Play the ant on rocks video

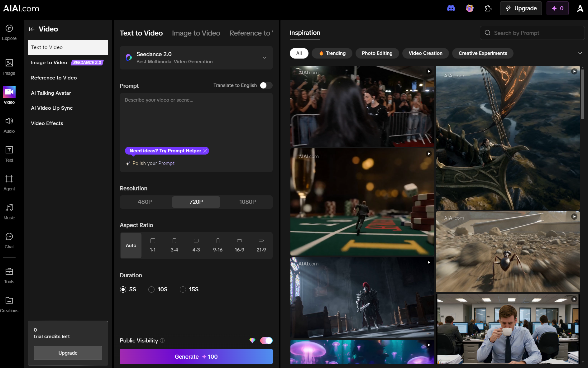[x=574, y=217]
